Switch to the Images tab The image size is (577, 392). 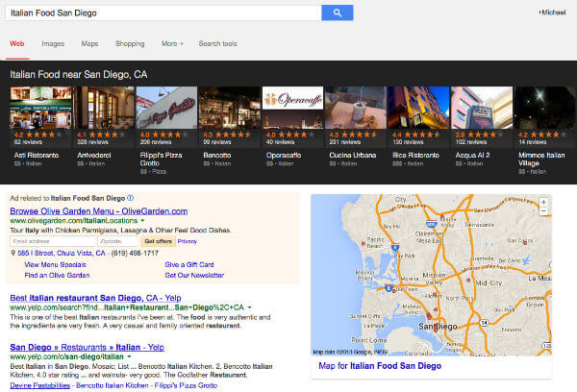click(53, 43)
